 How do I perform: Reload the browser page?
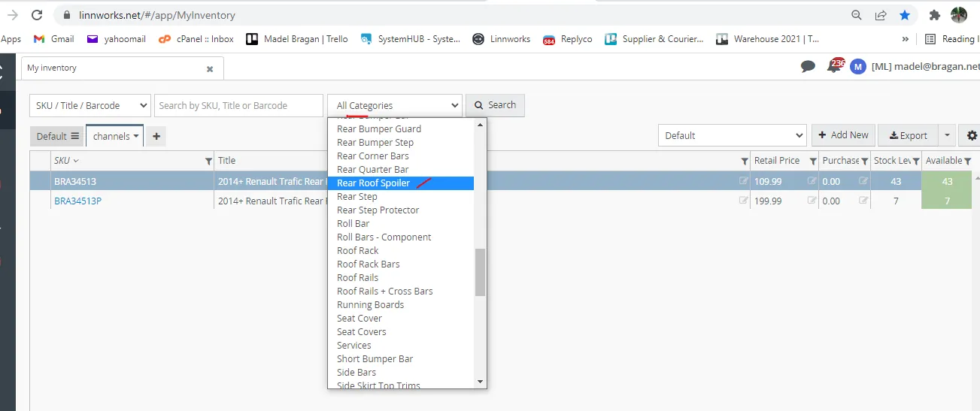point(38,15)
